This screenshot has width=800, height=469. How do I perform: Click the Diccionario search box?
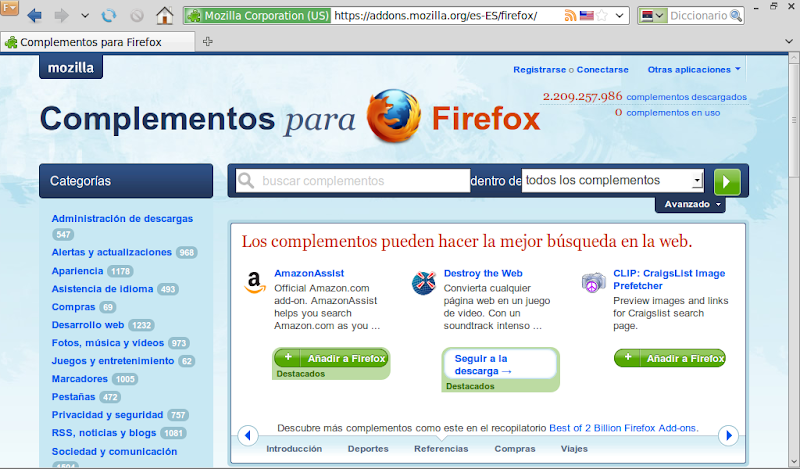pyautogui.click(x=698, y=16)
